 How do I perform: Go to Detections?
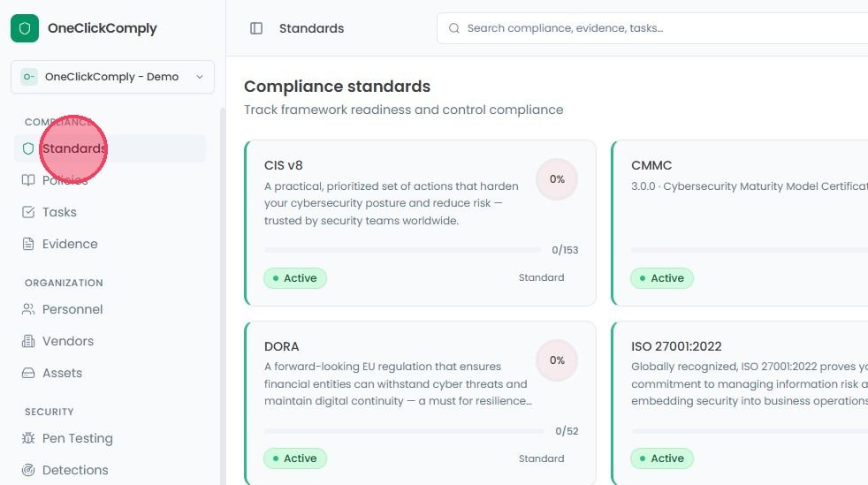click(110, 470)
